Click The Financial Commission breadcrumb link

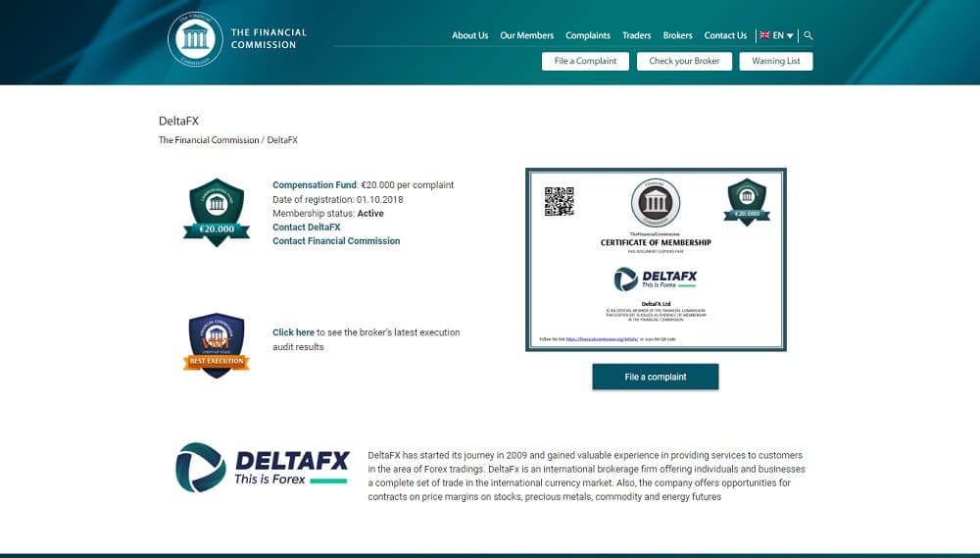[x=209, y=140]
